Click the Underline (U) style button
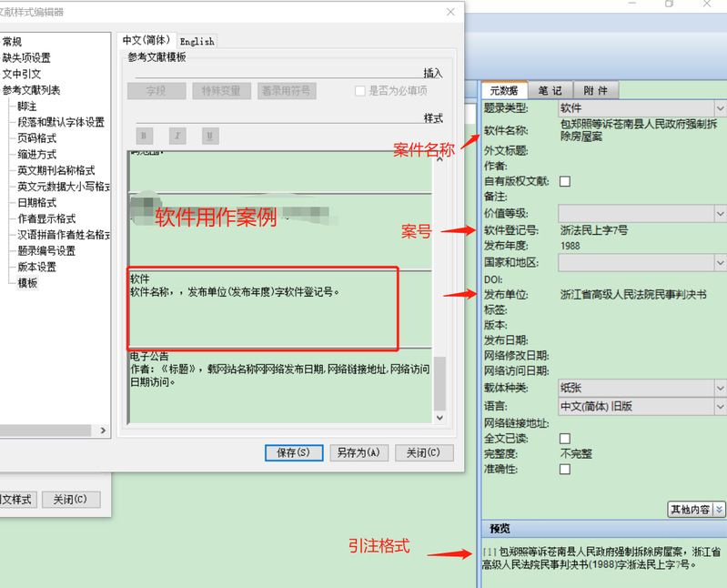 210,136
